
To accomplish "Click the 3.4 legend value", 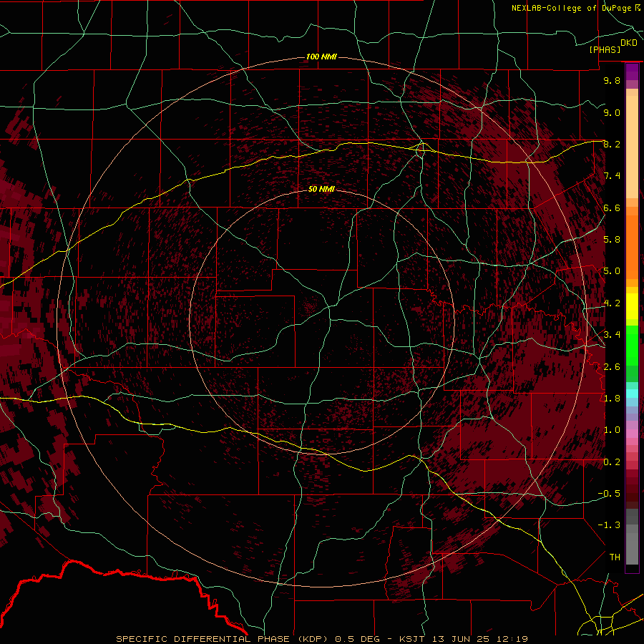I will pos(612,335).
